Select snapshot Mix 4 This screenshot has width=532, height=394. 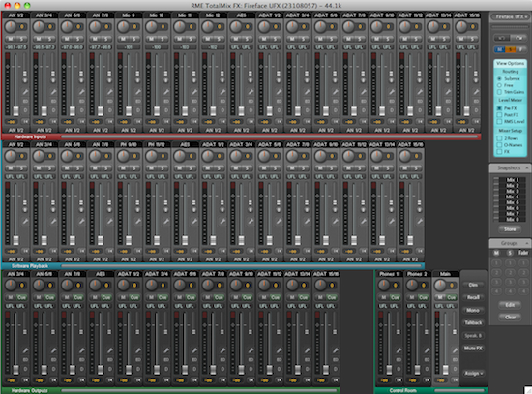(x=513, y=197)
